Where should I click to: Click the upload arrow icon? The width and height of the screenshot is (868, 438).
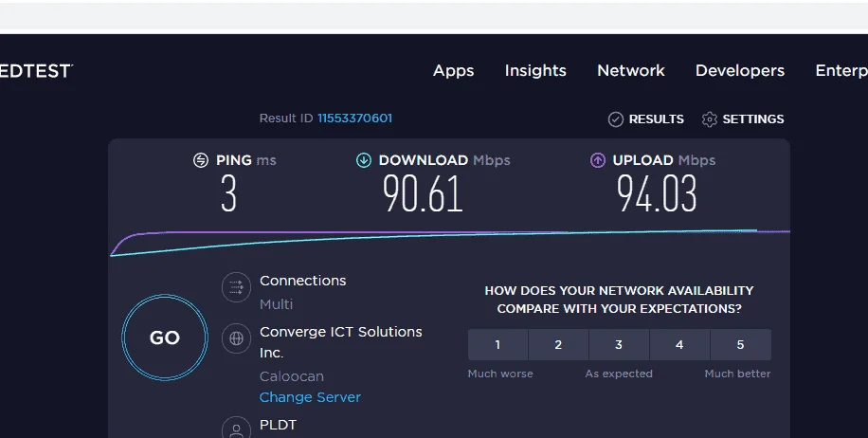[598, 160]
